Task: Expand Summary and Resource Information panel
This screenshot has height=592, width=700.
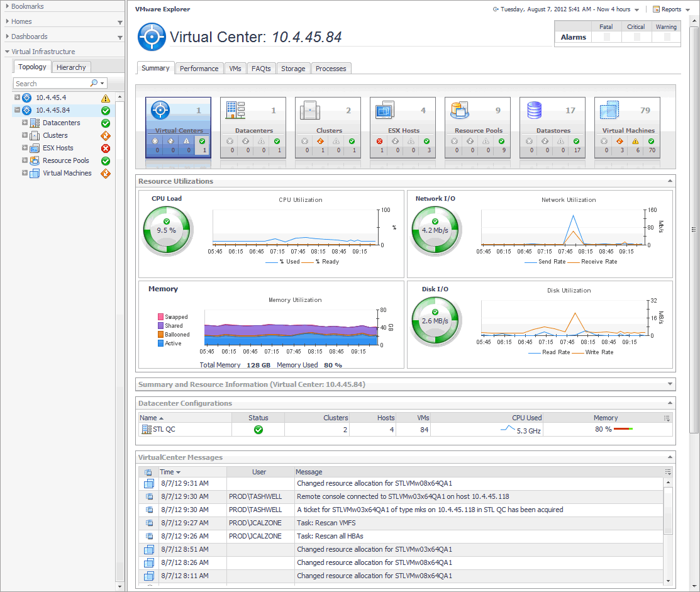Action: tap(670, 384)
